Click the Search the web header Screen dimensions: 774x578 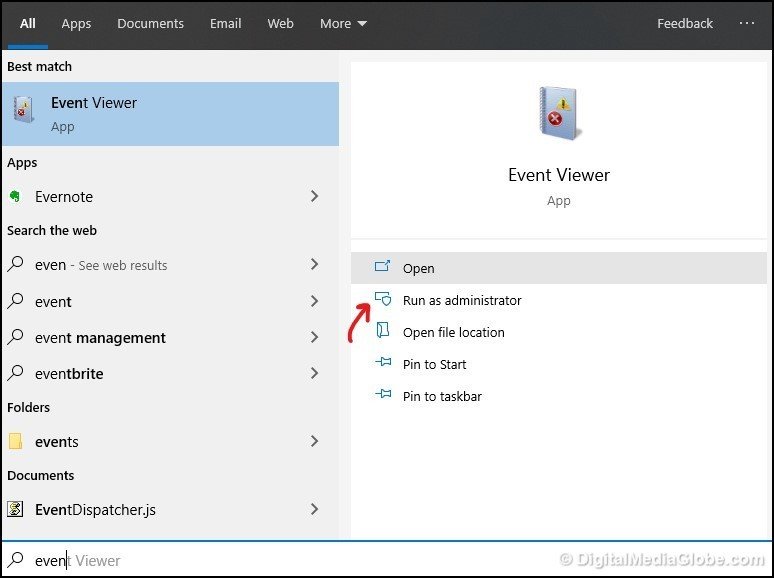pos(52,231)
